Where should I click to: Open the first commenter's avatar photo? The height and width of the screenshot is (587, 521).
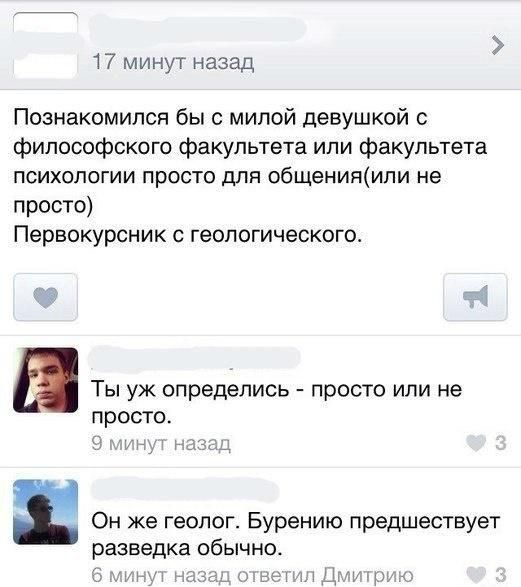click(46, 380)
